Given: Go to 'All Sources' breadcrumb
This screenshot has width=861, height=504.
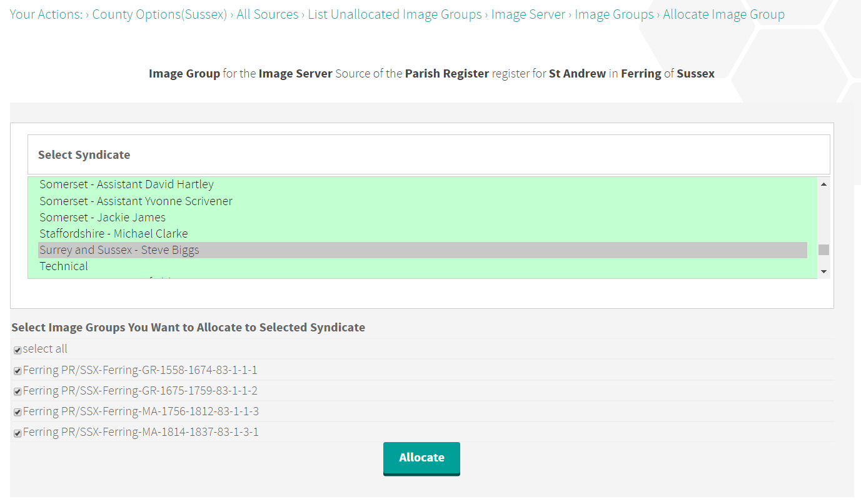Looking at the screenshot, I should coord(267,14).
